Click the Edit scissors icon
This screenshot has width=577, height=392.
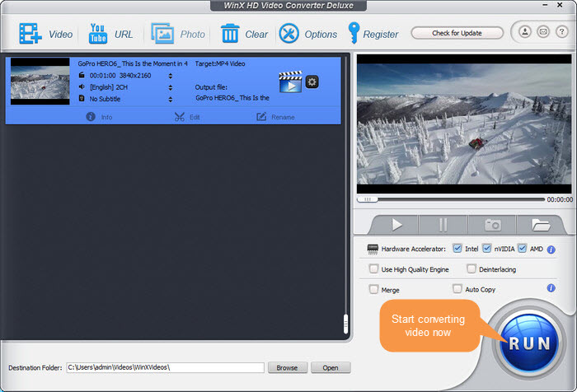179,117
